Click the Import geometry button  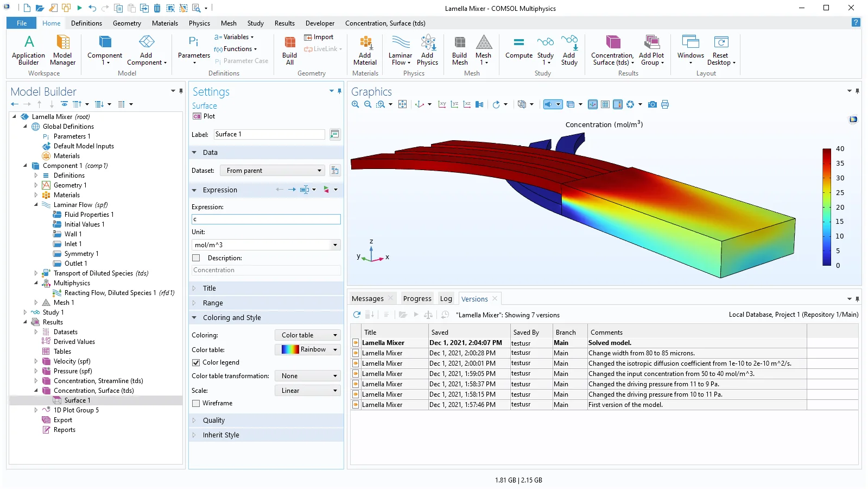319,37
